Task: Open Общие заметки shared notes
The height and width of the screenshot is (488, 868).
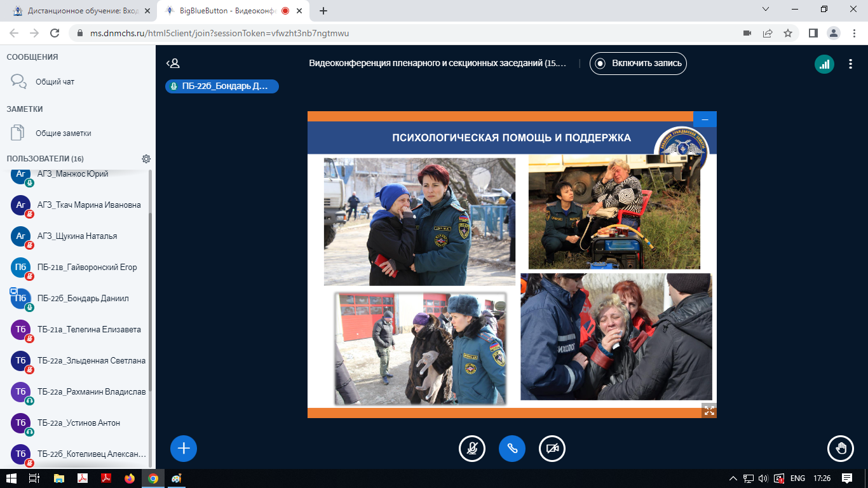Action: (63, 133)
